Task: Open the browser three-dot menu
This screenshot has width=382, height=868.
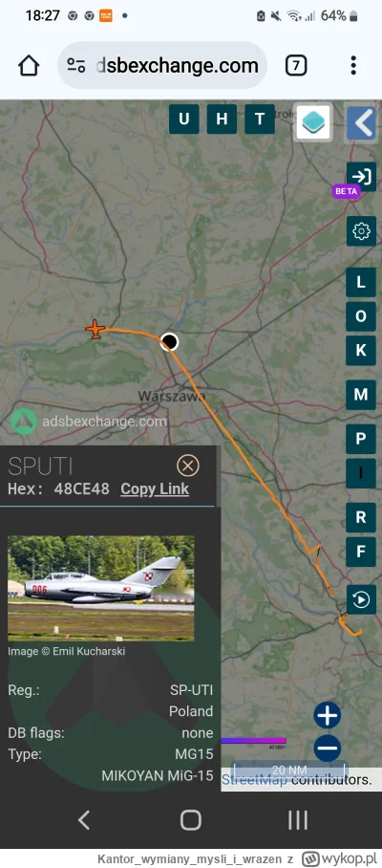Action: point(353,66)
